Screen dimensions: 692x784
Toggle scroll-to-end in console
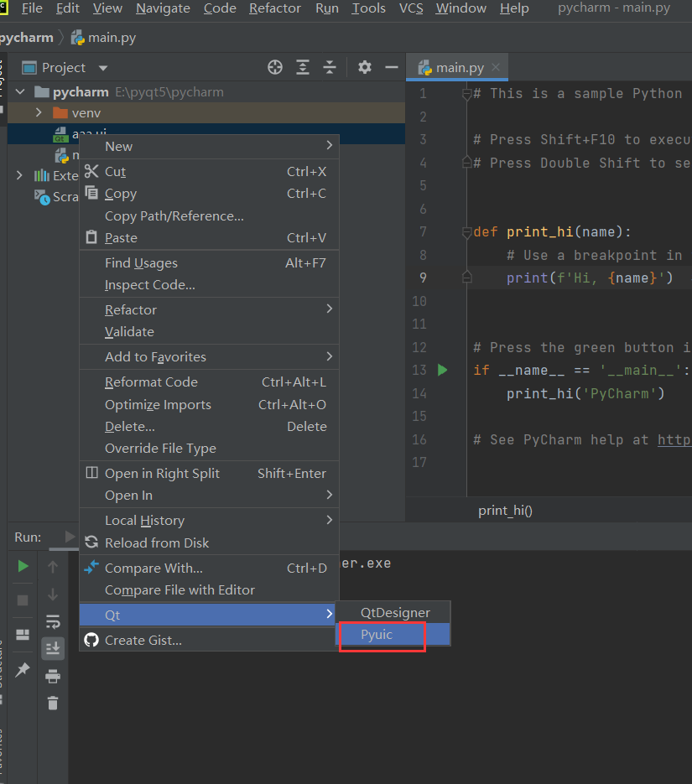point(53,647)
